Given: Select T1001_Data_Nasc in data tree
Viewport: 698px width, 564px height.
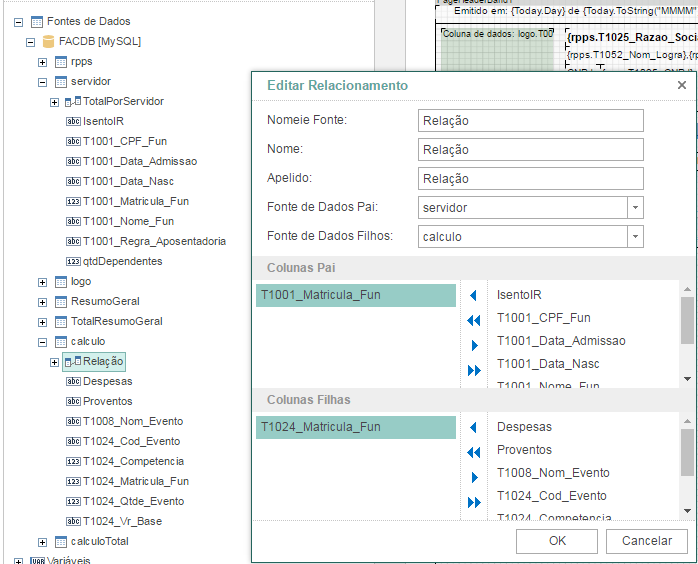Looking at the screenshot, I should click(x=128, y=181).
